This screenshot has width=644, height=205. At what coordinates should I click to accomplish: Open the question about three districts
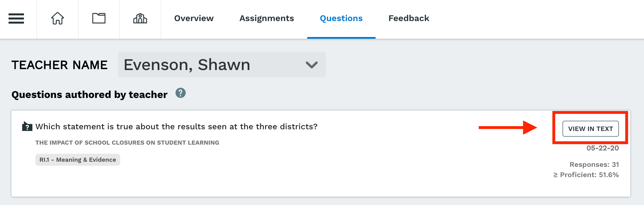176,126
